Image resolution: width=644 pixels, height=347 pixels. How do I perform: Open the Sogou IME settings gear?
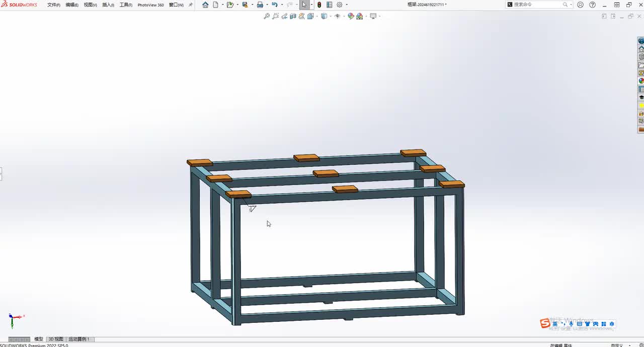click(x=612, y=324)
